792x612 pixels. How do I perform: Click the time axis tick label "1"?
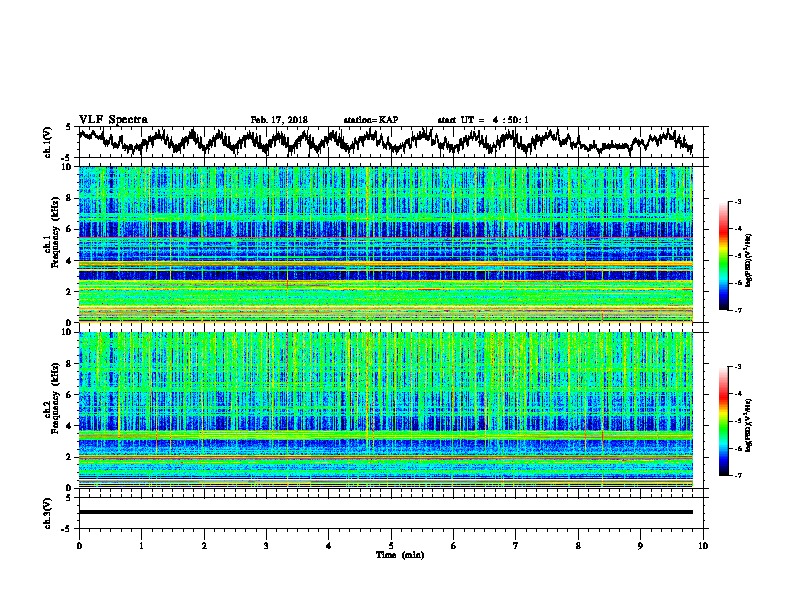pos(141,546)
